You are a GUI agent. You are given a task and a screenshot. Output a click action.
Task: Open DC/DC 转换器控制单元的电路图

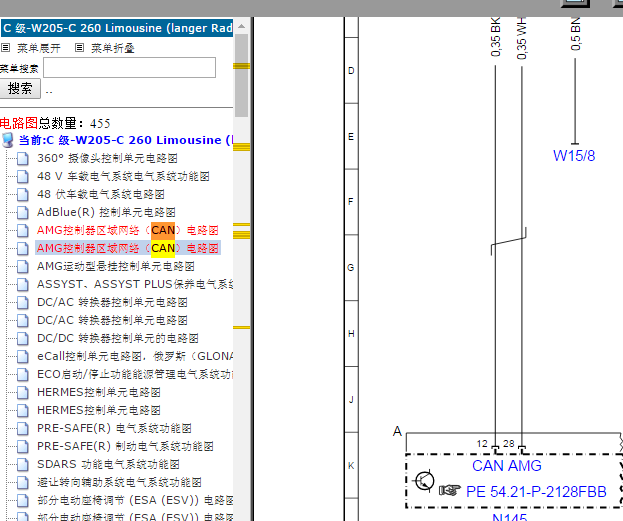[x=118, y=338]
